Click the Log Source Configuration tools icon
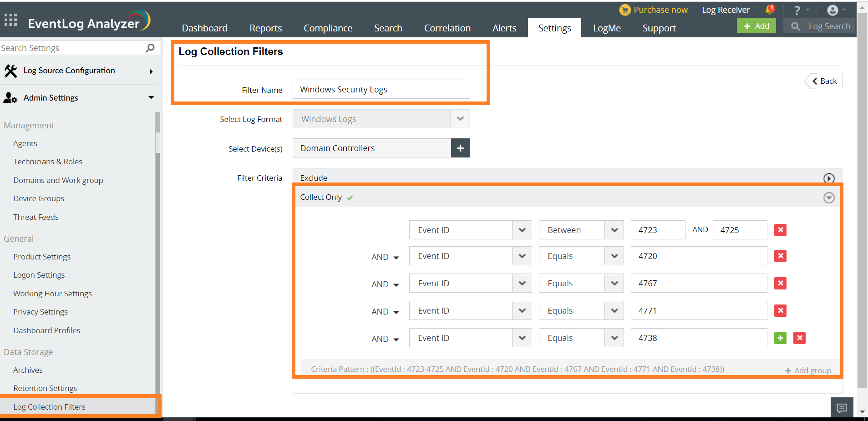The width and height of the screenshot is (868, 421). pyautogui.click(x=10, y=71)
